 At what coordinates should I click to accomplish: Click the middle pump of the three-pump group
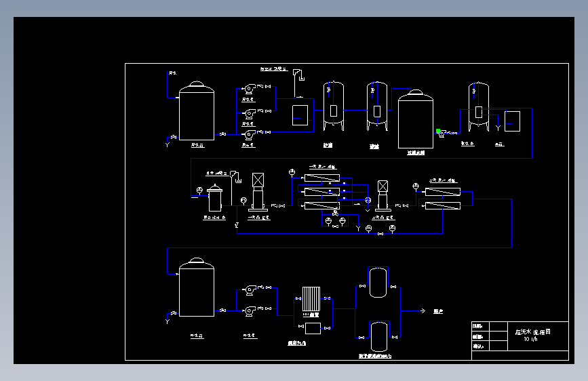point(249,113)
